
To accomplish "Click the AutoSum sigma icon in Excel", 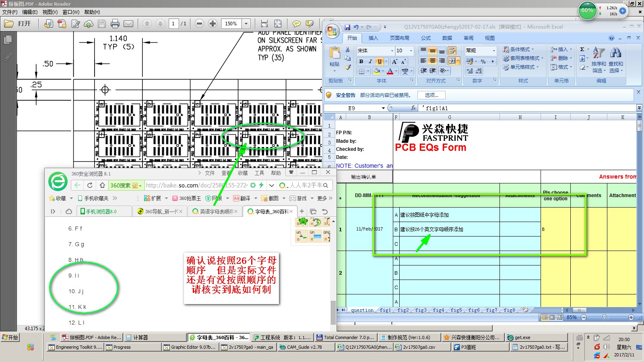I will click(x=582, y=49).
